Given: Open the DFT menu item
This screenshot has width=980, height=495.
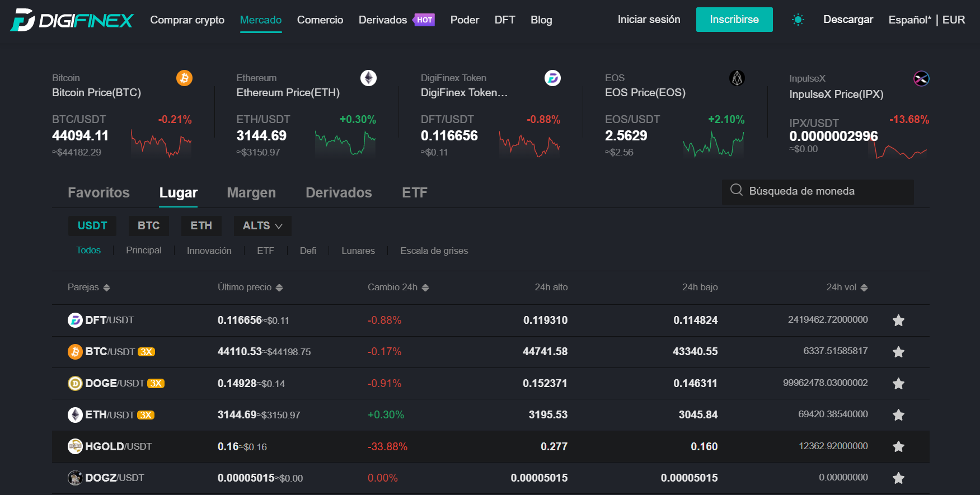Looking at the screenshot, I should point(505,20).
